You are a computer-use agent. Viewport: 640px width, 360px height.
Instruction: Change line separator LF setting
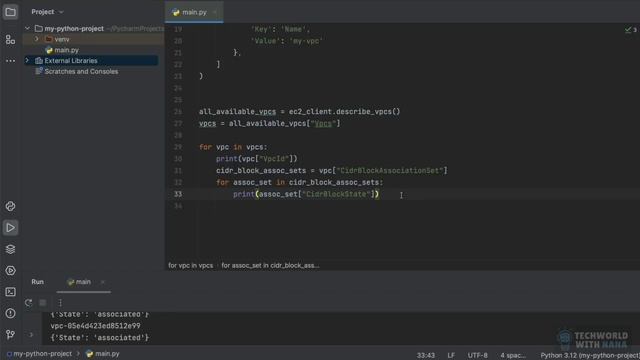451,355
